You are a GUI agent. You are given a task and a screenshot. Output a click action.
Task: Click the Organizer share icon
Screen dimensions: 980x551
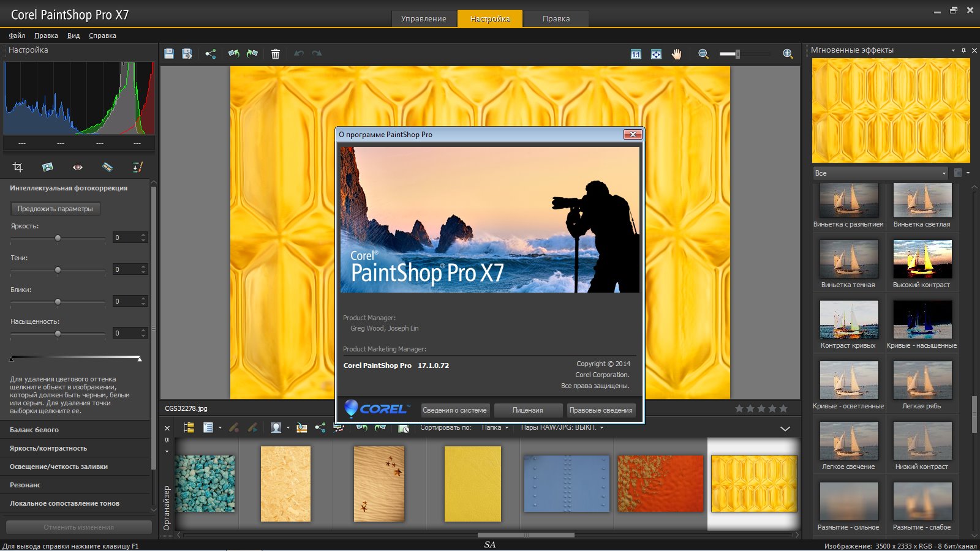pos(320,427)
